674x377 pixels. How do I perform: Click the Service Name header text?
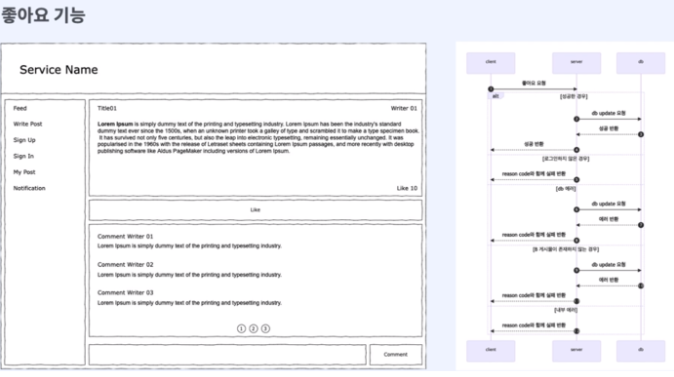[x=58, y=70]
